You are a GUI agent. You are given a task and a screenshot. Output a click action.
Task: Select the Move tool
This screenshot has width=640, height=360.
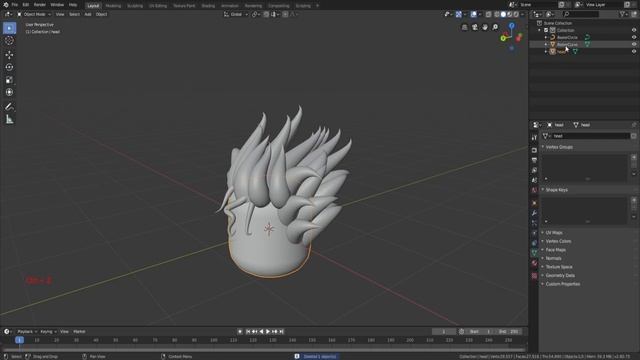point(9,55)
